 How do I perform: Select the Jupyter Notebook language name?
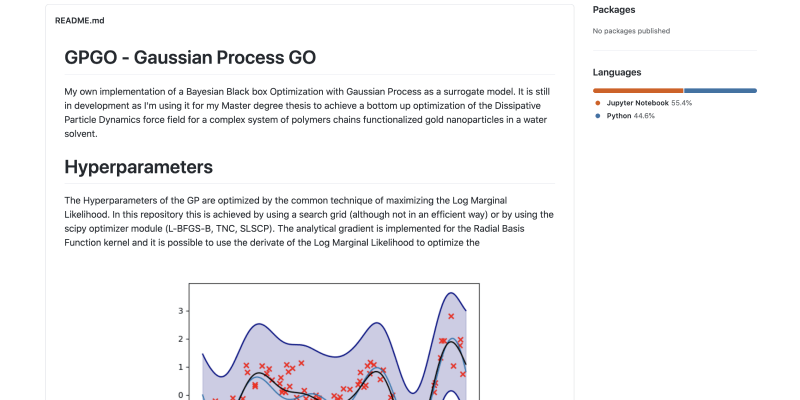pos(637,103)
